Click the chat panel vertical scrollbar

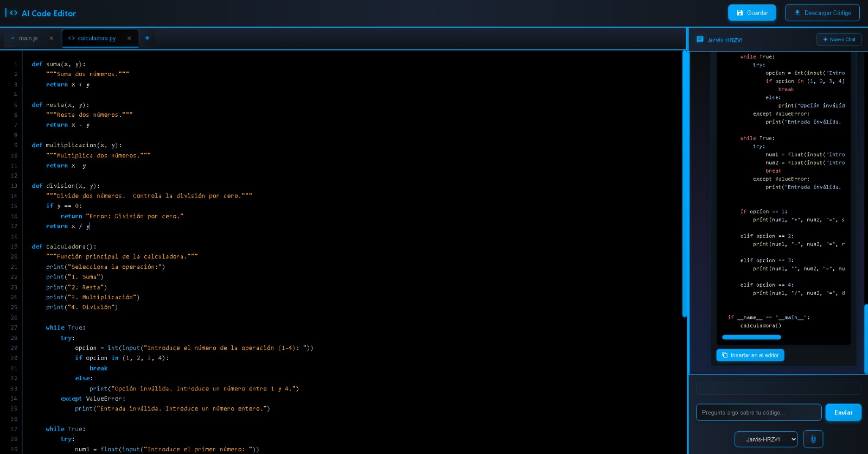(865, 339)
